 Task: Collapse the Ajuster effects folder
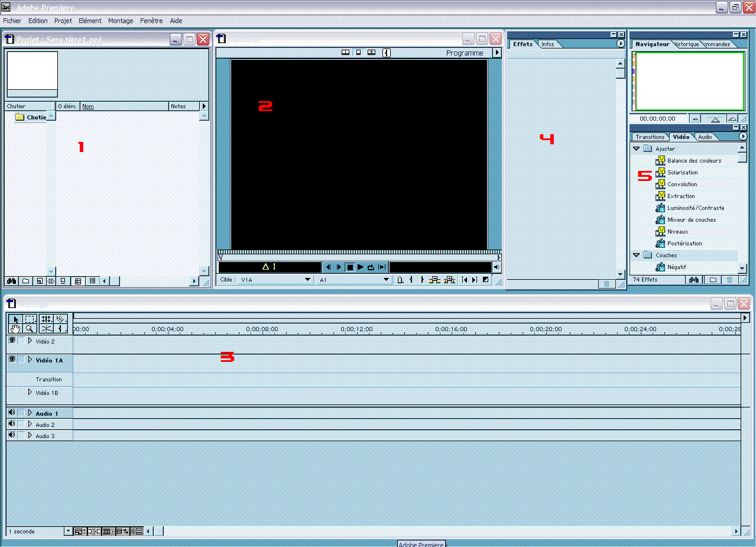pos(637,148)
